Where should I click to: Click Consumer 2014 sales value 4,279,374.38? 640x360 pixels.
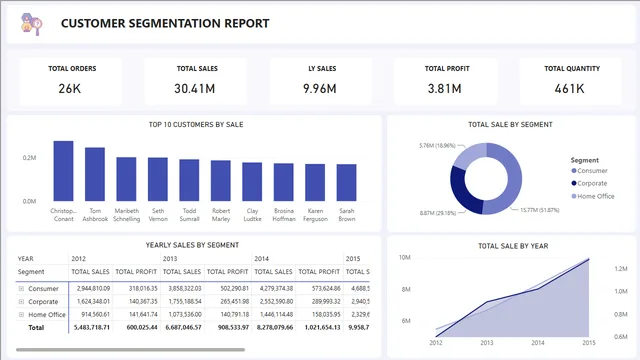pos(276,289)
